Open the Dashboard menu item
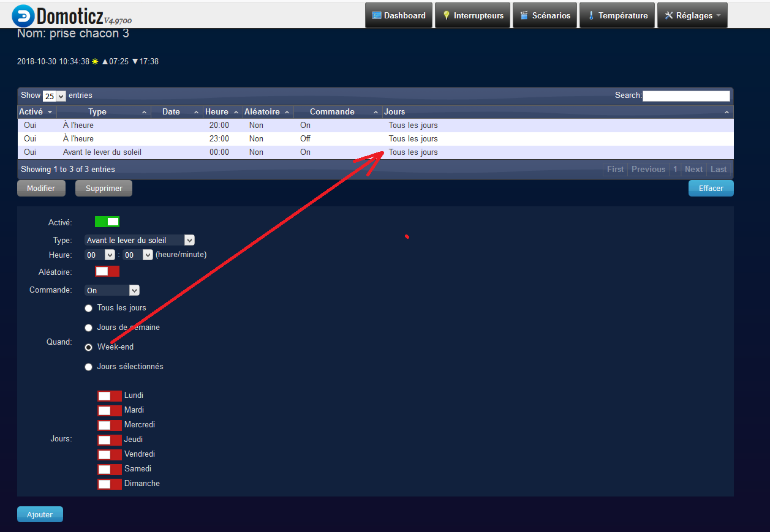 (x=399, y=16)
